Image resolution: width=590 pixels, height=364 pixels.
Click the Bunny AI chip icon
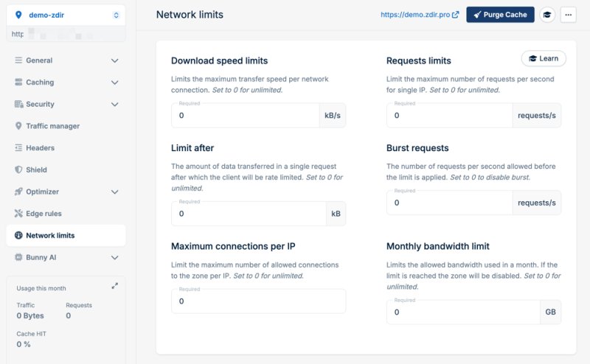18,257
